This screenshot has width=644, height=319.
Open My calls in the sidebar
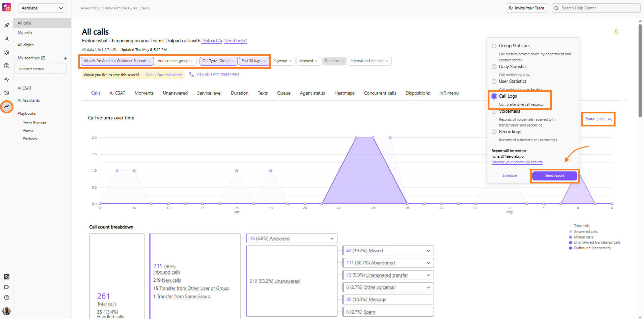click(x=25, y=33)
